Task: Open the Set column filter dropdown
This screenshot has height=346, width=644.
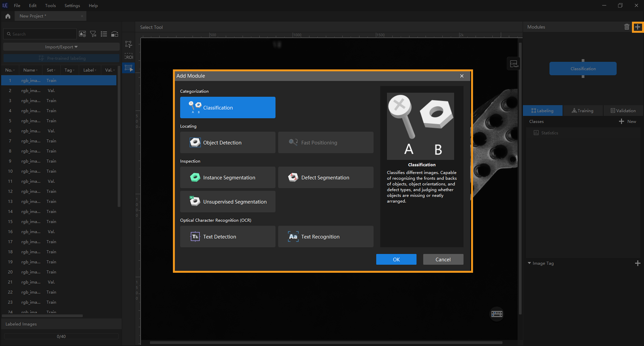Action: (54, 70)
